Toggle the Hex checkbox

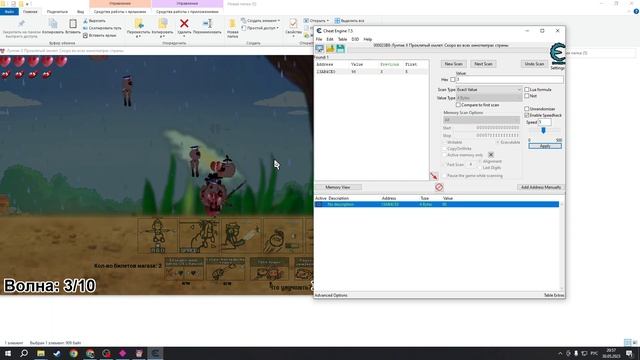click(x=452, y=80)
